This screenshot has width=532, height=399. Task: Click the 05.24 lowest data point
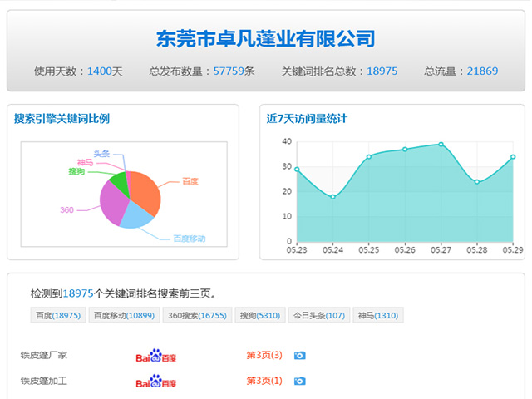click(x=332, y=197)
